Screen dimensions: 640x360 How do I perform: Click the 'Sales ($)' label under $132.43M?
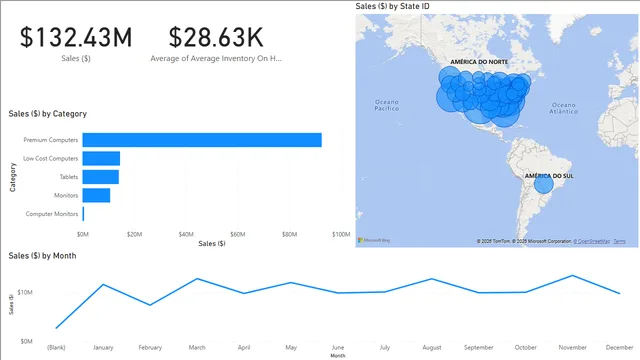[x=76, y=58]
